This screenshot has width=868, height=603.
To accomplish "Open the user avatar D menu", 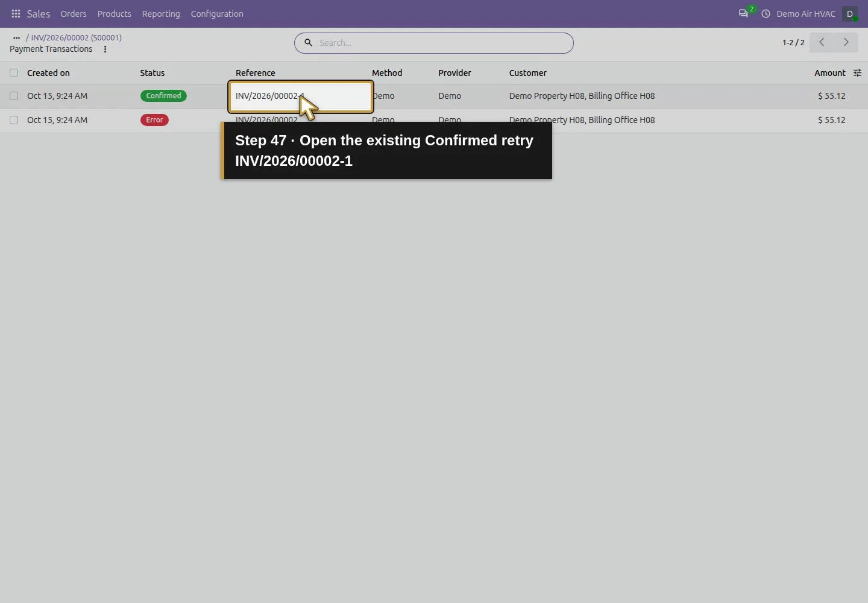I will [x=850, y=13].
